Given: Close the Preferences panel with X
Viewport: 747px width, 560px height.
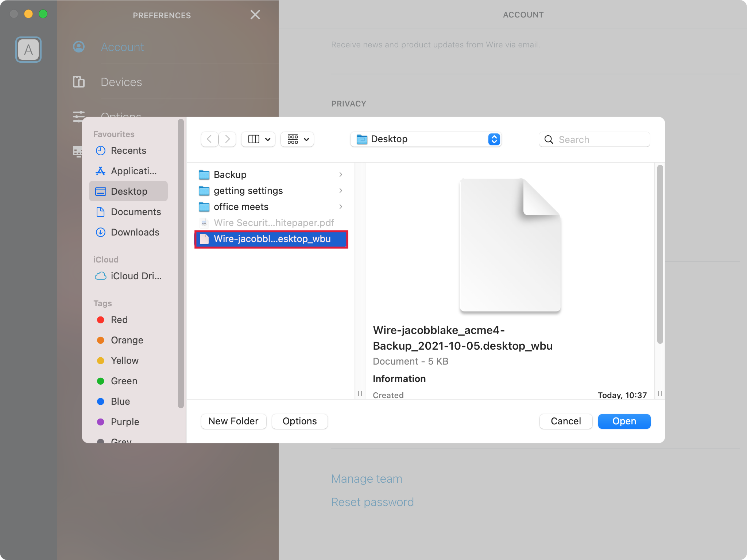Looking at the screenshot, I should pos(255,15).
